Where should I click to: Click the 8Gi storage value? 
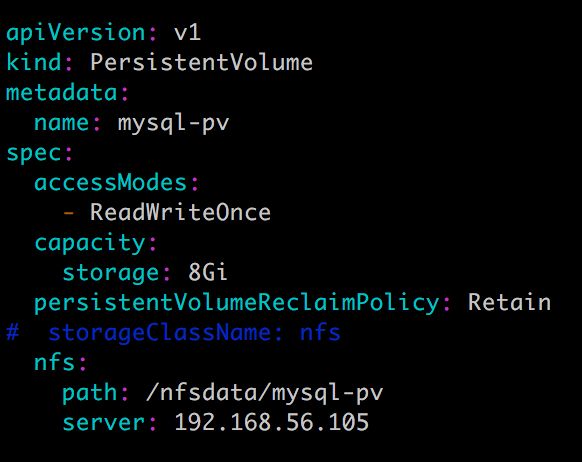coord(208,272)
